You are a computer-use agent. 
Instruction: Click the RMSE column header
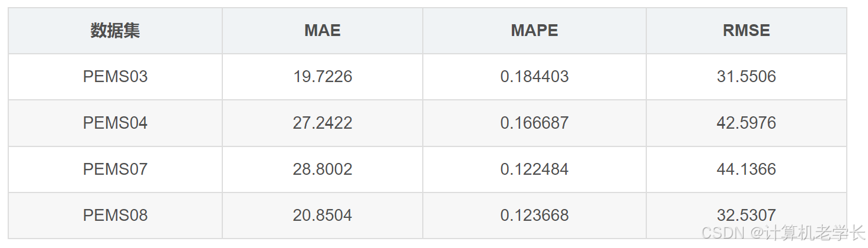(747, 31)
